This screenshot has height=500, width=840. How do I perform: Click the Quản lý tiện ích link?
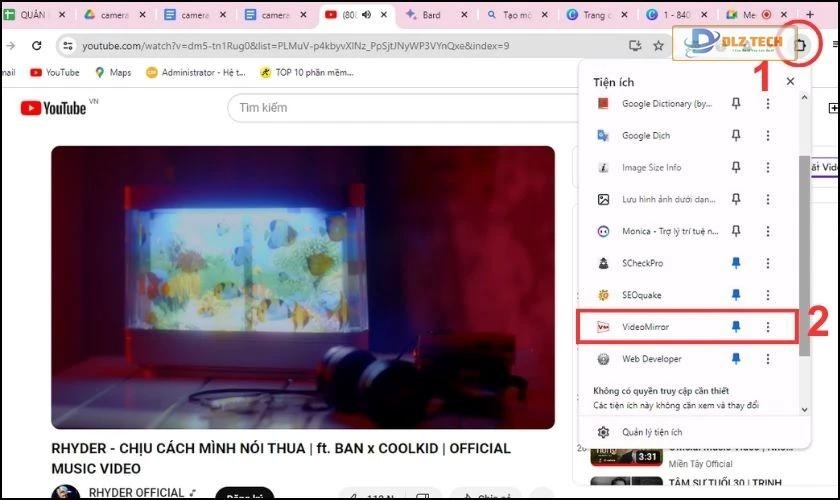[x=652, y=432]
